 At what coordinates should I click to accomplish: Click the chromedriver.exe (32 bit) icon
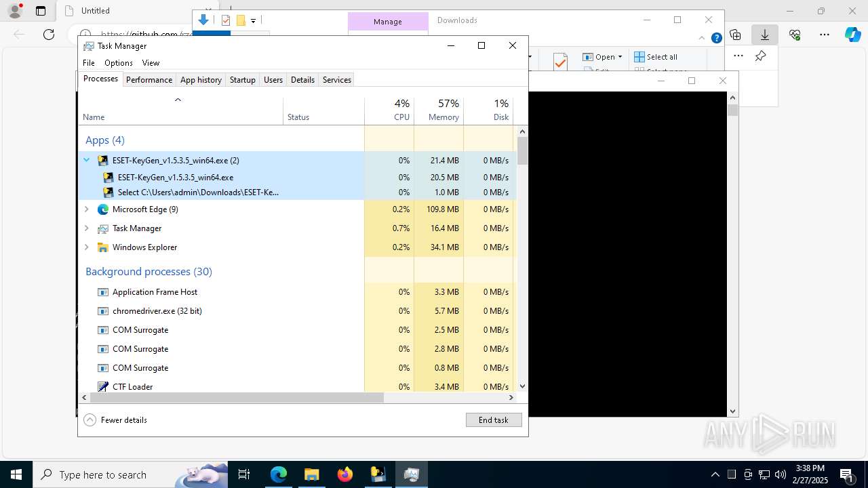tap(103, 311)
